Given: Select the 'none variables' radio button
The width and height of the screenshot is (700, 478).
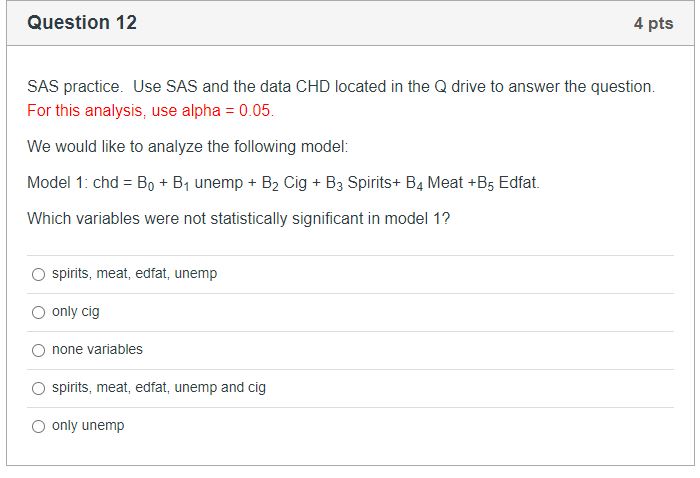Looking at the screenshot, I should (x=38, y=350).
